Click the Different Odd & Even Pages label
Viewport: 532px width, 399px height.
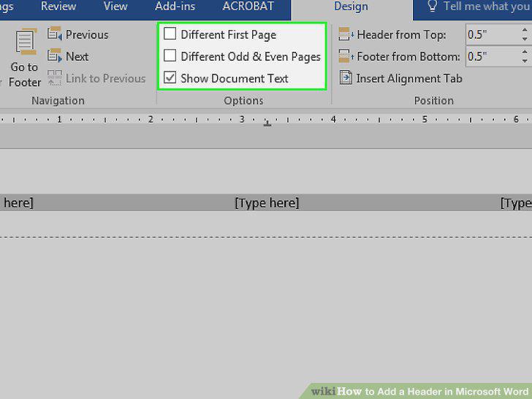[x=251, y=57]
